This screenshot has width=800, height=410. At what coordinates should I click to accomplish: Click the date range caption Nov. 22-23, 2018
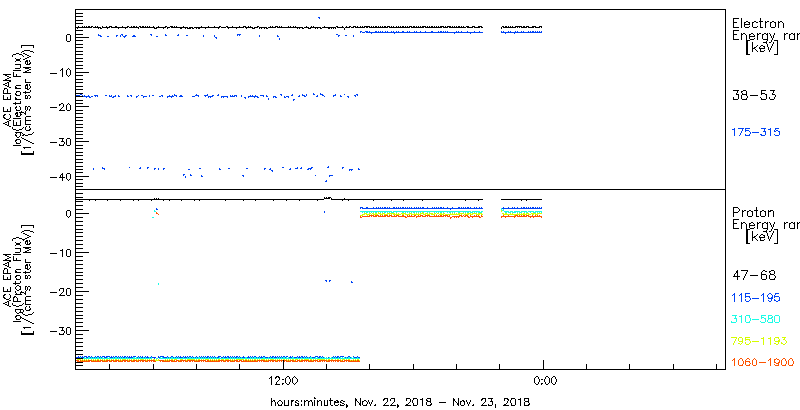pos(400,402)
